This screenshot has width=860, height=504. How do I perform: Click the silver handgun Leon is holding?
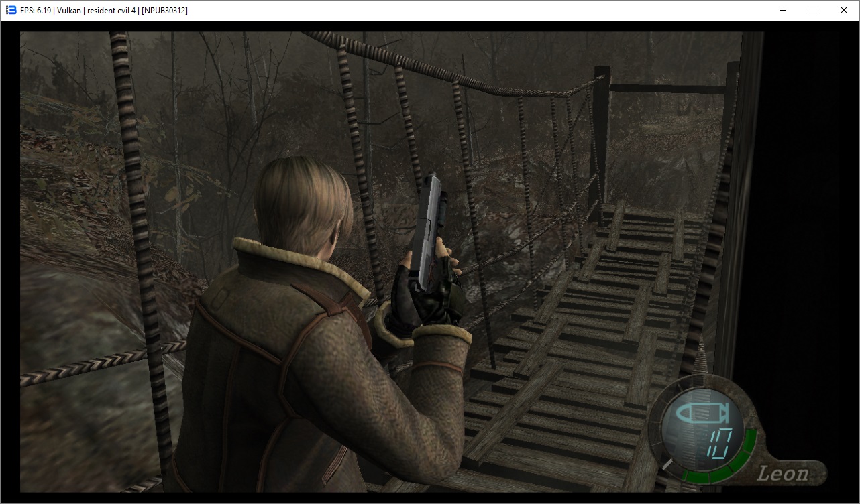click(429, 231)
